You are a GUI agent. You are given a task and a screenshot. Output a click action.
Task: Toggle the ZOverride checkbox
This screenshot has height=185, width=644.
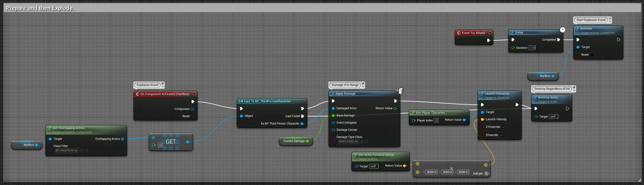[x=501, y=135]
